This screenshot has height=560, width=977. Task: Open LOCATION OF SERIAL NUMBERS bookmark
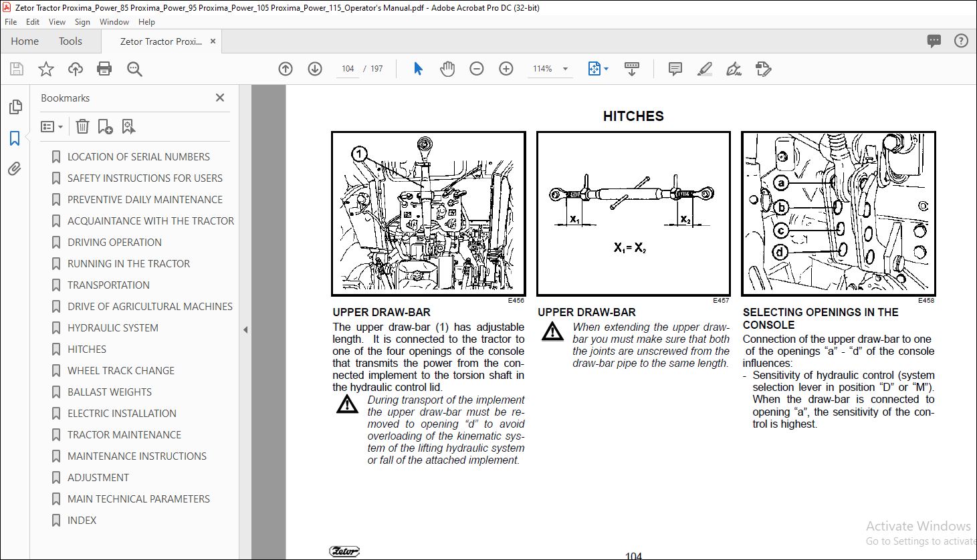click(x=138, y=157)
